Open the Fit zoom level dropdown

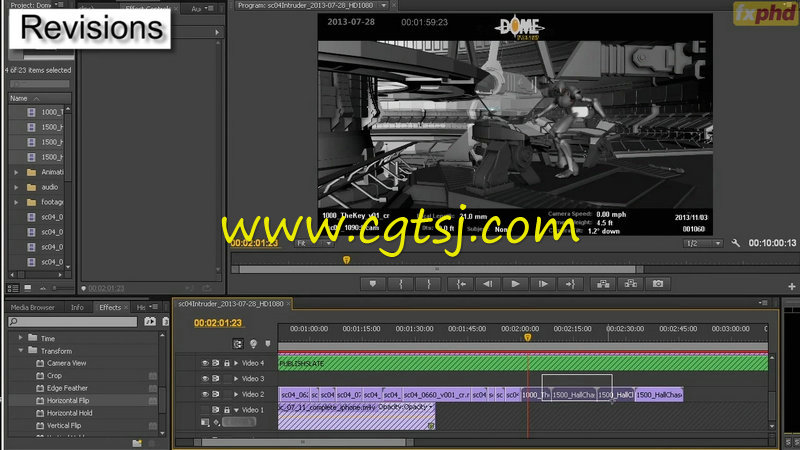(x=314, y=243)
